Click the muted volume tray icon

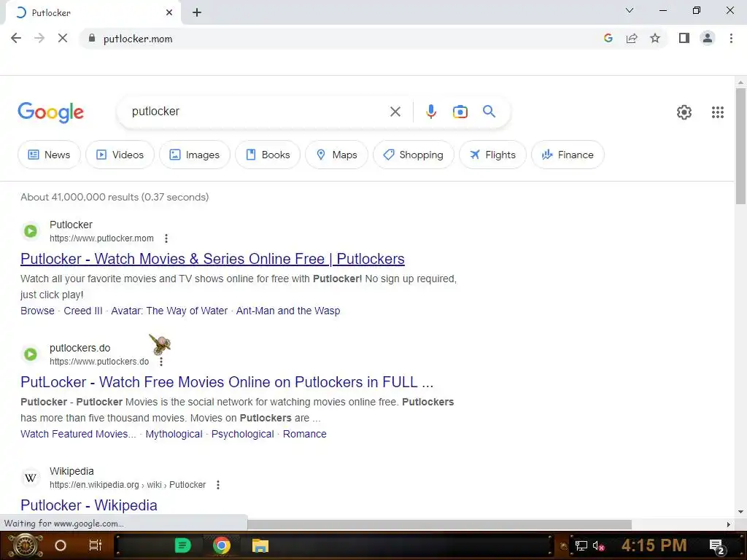point(598,545)
